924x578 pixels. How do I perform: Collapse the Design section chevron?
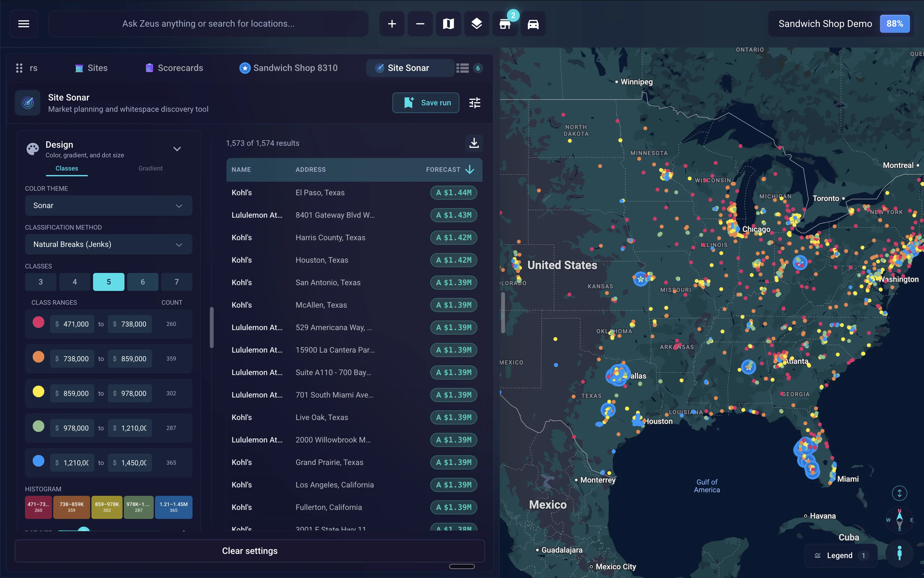pyautogui.click(x=177, y=149)
